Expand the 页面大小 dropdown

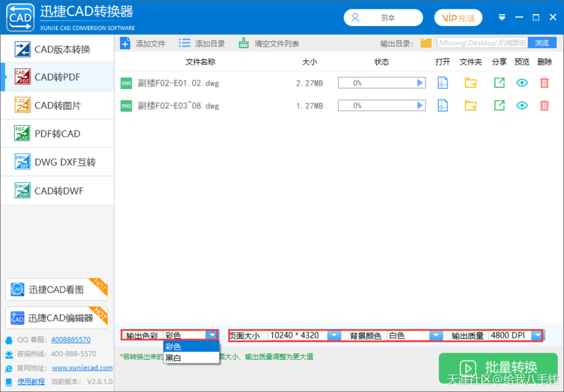coord(333,336)
